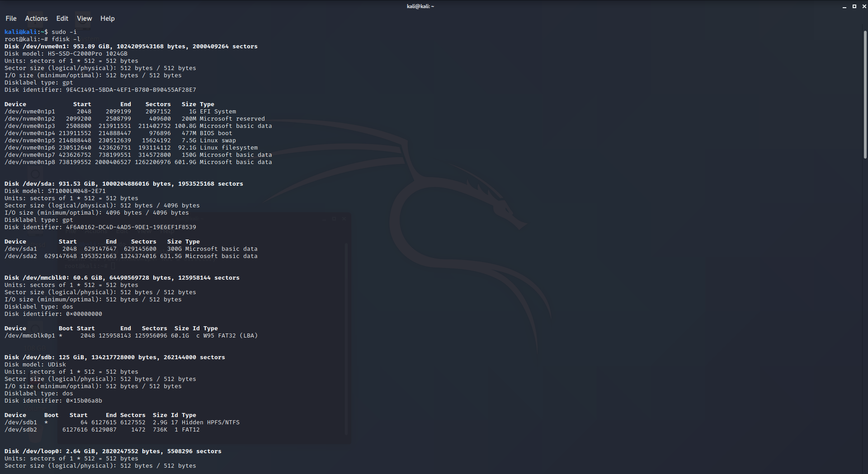The height and width of the screenshot is (474, 868).
Task: Click the sda 'Disklabel type: gpt' line
Action: (x=39, y=220)
